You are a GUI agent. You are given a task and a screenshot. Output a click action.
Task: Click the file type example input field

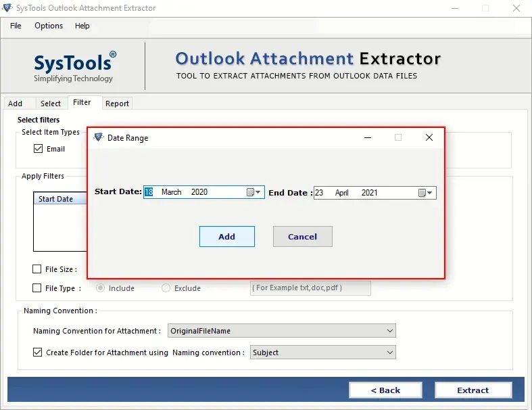(310, 288)
